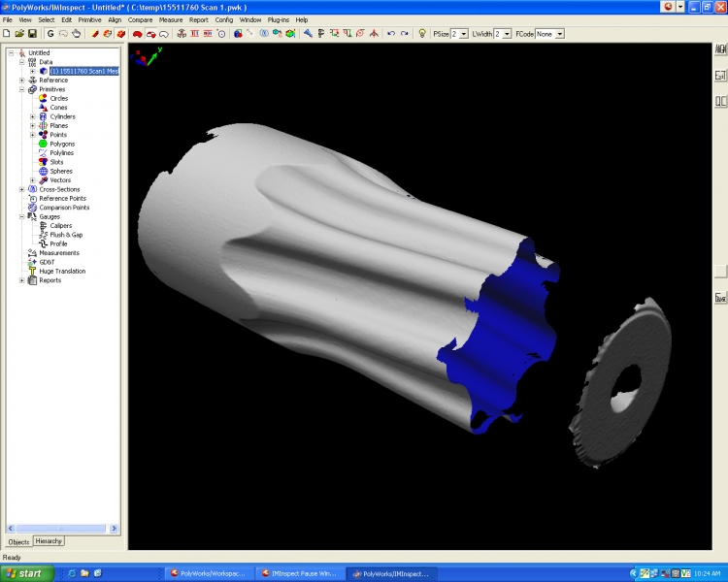Expand the Reports tree node
Image resolution: width=728 pixels, height=582 pixels.
pyautogui.click(x=22, y=280)
